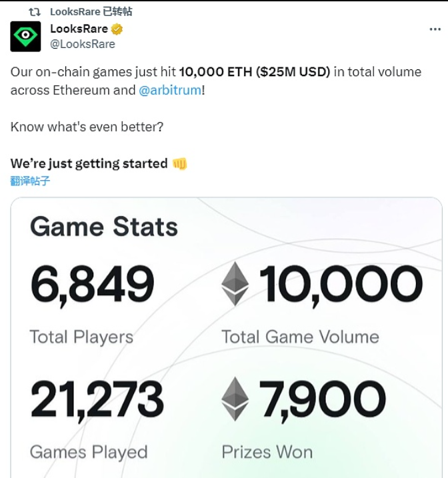Open the post's more options menu

pos(434,30)
